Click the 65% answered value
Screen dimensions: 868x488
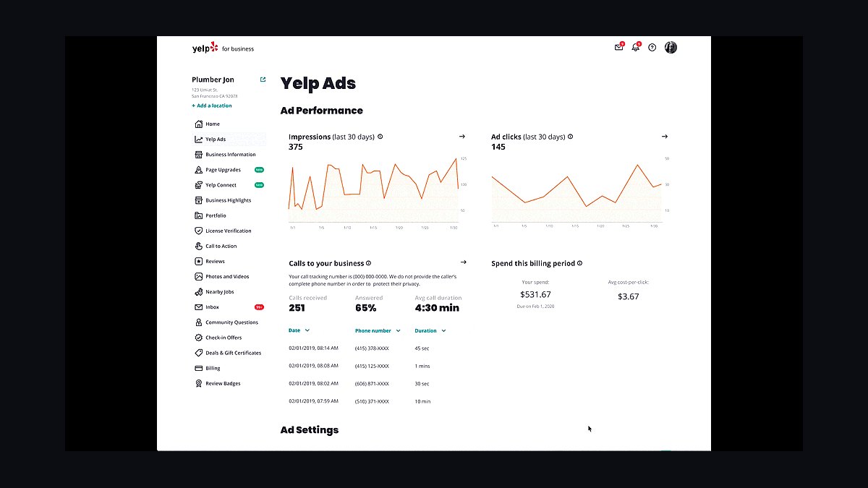click(366, 308)
